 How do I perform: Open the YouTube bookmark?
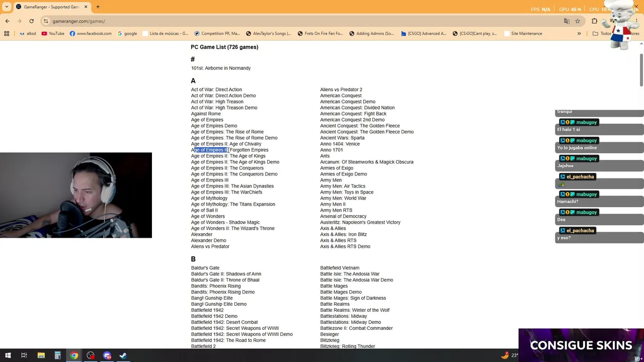point(53,34)
